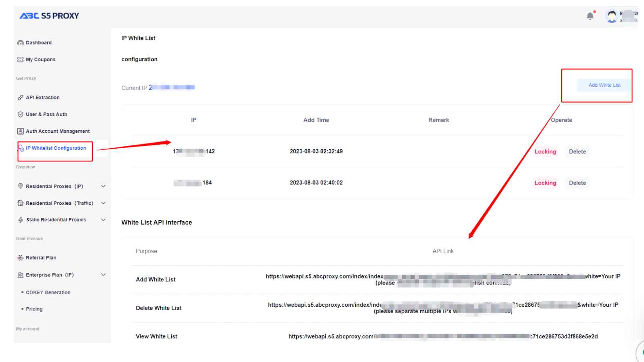Lock the IP ending in 142
Viewport: 644px width, 362px height.
point(545,151)
